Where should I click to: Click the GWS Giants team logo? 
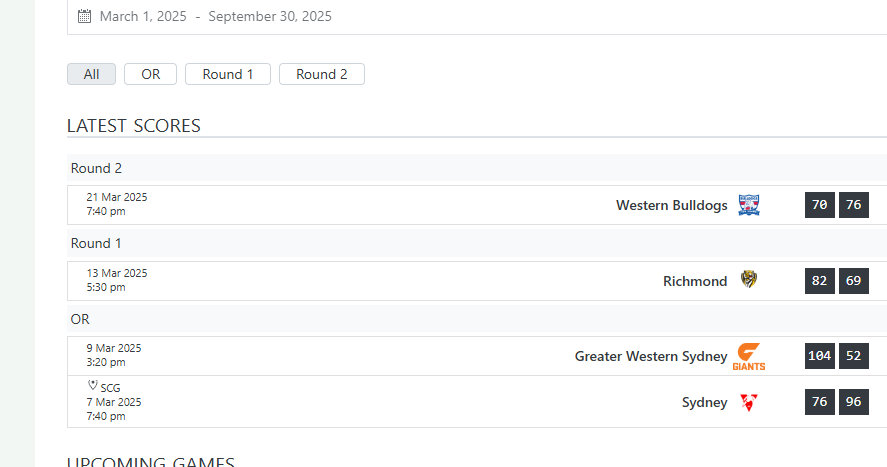pos(749,356)
